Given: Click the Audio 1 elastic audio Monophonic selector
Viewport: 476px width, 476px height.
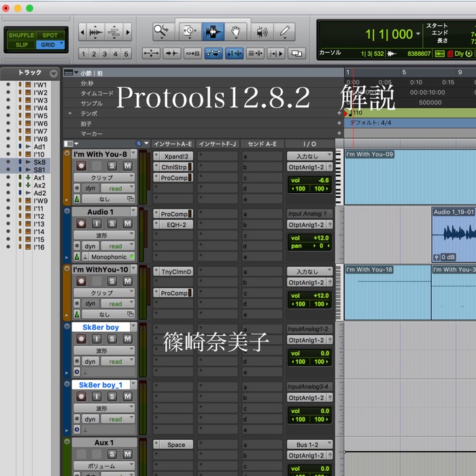Looking at the screenshot, I should tap(108, 257).
